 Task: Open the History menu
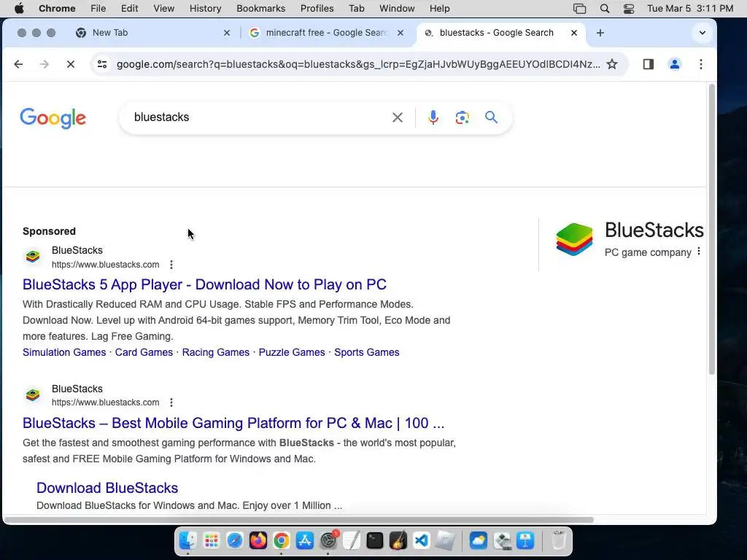point(205,9)
